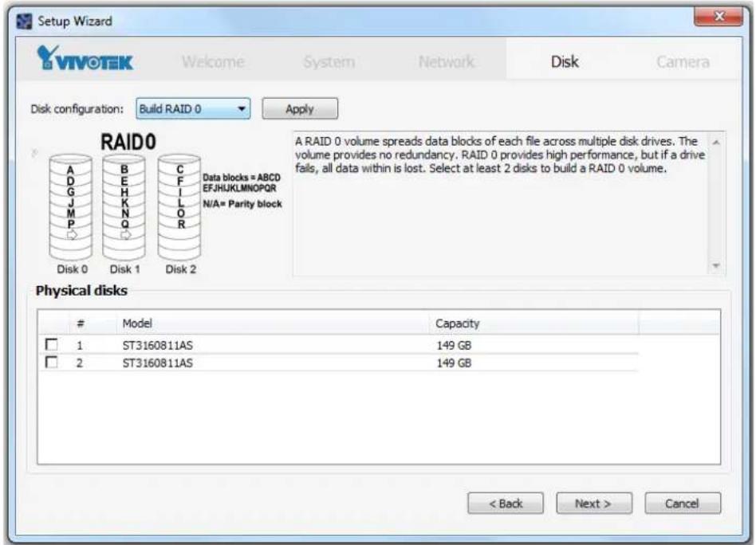Click the 149 GB capacity of disk 2
The image size is (756, 545).
(x=454, y=363)
